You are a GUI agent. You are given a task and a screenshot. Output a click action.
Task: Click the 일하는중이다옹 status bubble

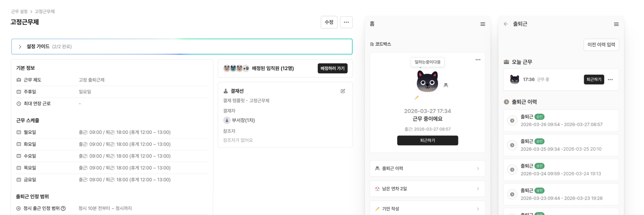[x=428, y=62]
